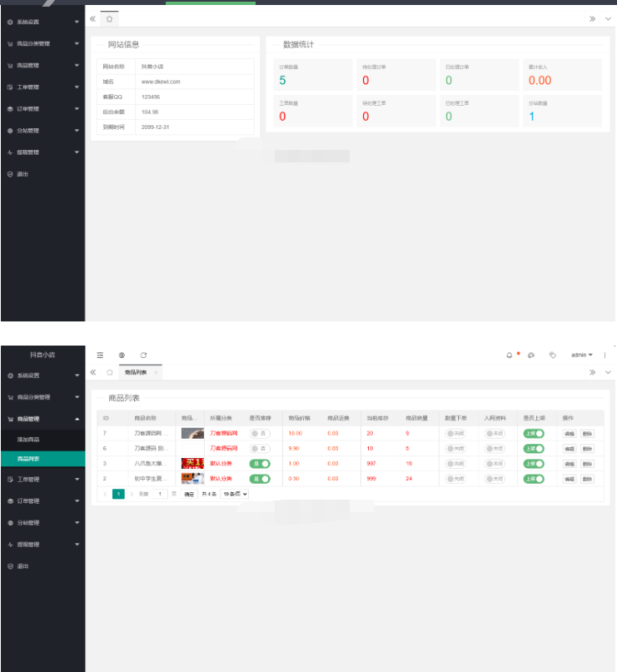Open the website globe icon in header

[x=122, y=355]
